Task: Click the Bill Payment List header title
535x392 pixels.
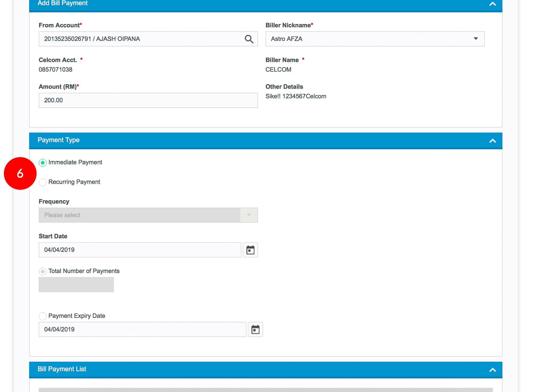Action: pyautogui.click(x=62, y=369)
